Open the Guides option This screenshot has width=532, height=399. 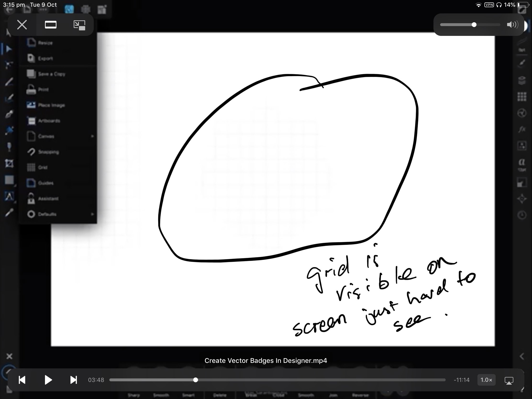(x=45, y=183)
